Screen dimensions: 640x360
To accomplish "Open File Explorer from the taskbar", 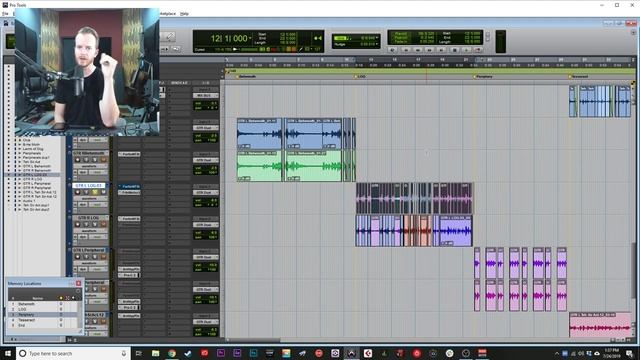I will (156, 353).
